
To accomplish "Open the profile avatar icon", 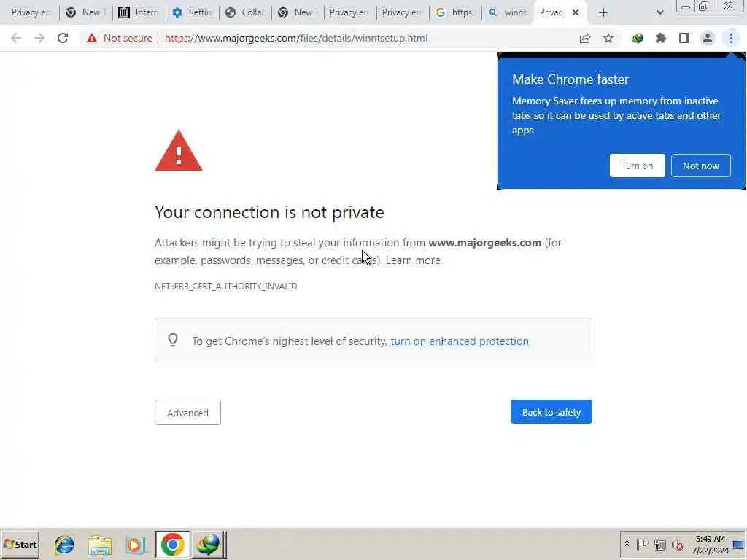I will (x=708, y=38).
